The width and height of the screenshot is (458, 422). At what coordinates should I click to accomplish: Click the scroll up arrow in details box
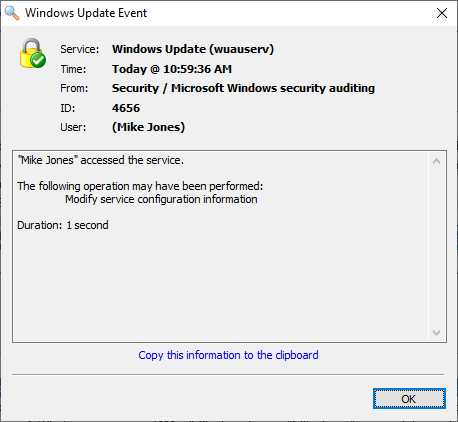point(436,162)
